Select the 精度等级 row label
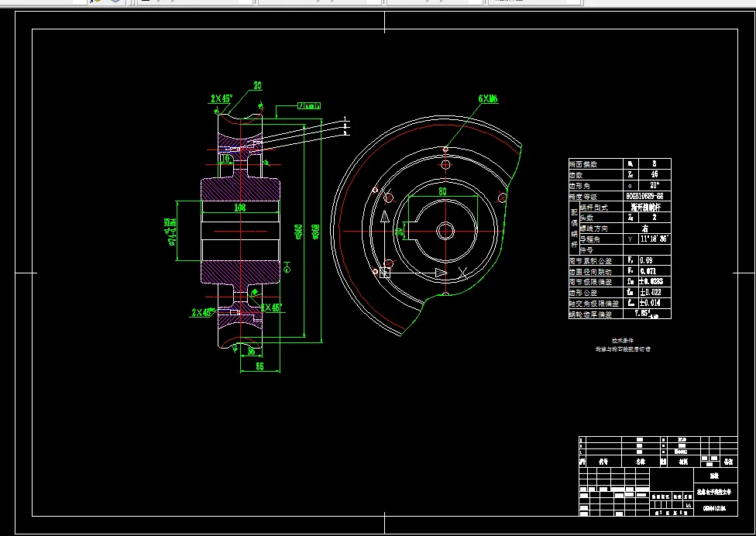Image resolution: width=756 pixels, height=536 pixels. click(x=583, y=197)
